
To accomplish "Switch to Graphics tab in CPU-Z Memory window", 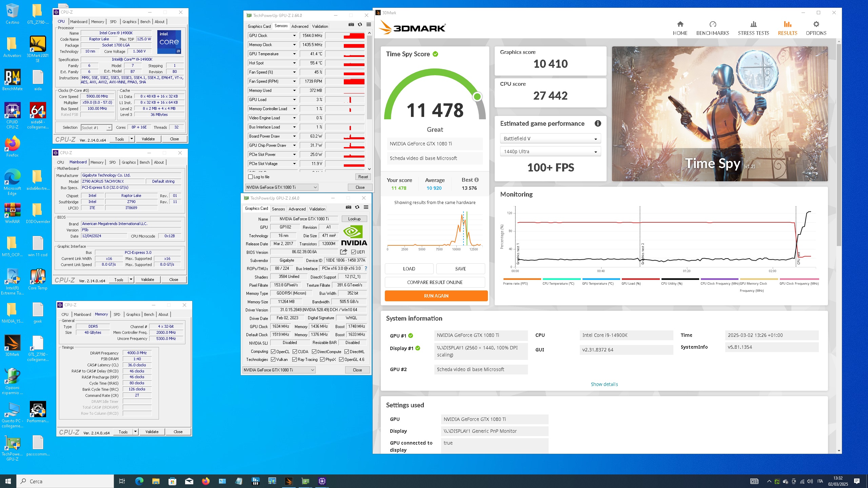I will click(x=133, y=314).
